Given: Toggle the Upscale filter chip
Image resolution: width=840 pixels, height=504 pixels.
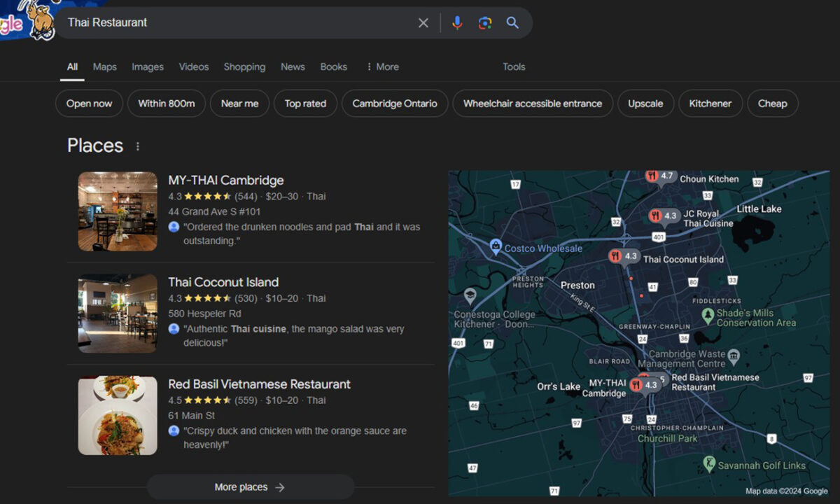Looking at the screenshot, I should click(645, 104).
